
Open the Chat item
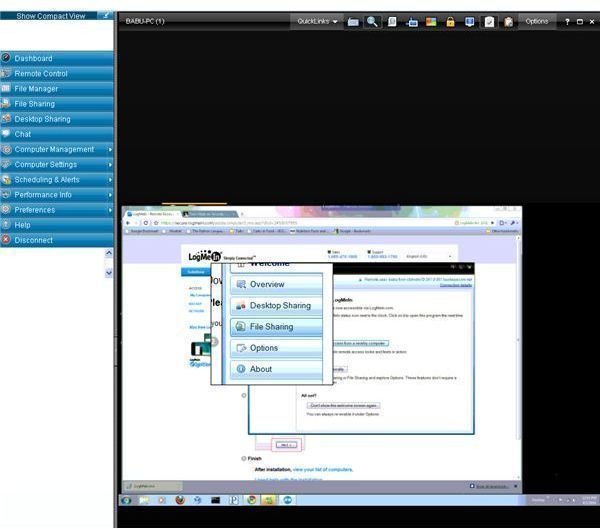pos(57,134)
